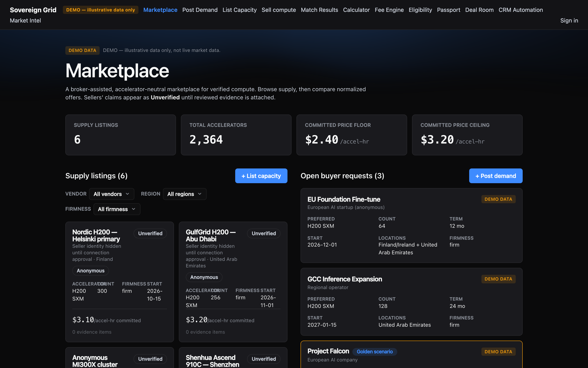This screenshot has width=588, height=368.
Task: Click DEMO DATA badge on EU Foundation card
Action: [498, 199]
